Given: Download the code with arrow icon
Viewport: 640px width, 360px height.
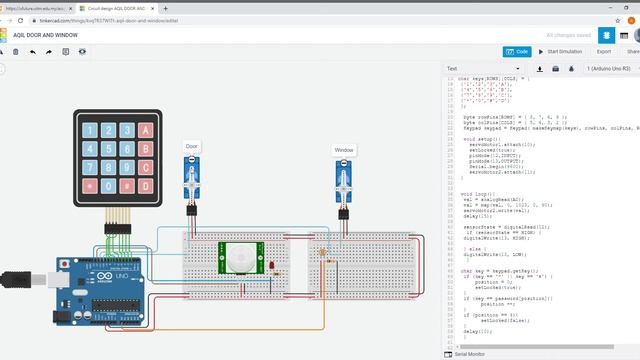Looking at the screenshot, I should tap(540, 69).
